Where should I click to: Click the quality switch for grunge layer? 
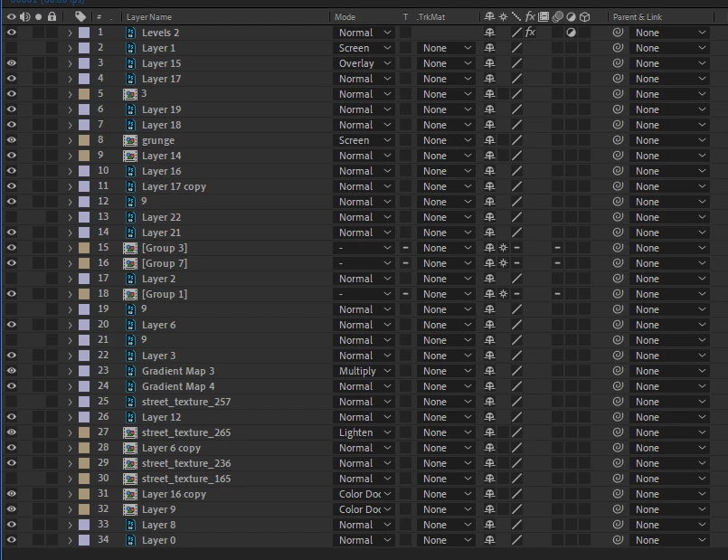516,140
